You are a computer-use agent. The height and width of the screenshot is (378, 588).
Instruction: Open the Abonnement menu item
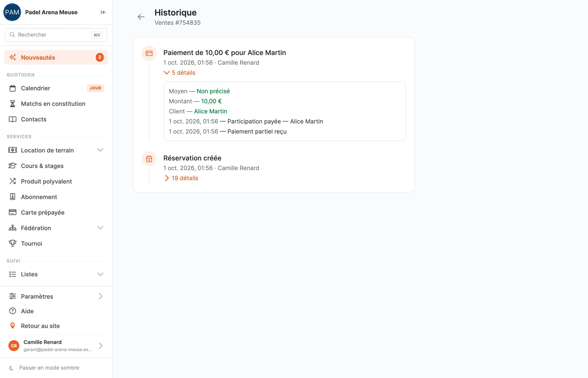pos(56,197)
